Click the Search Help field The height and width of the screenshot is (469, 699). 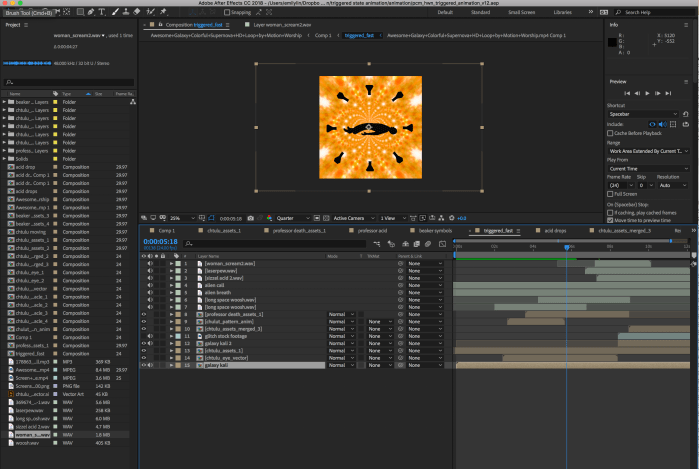pyautogui.click(x=654, y=12)
